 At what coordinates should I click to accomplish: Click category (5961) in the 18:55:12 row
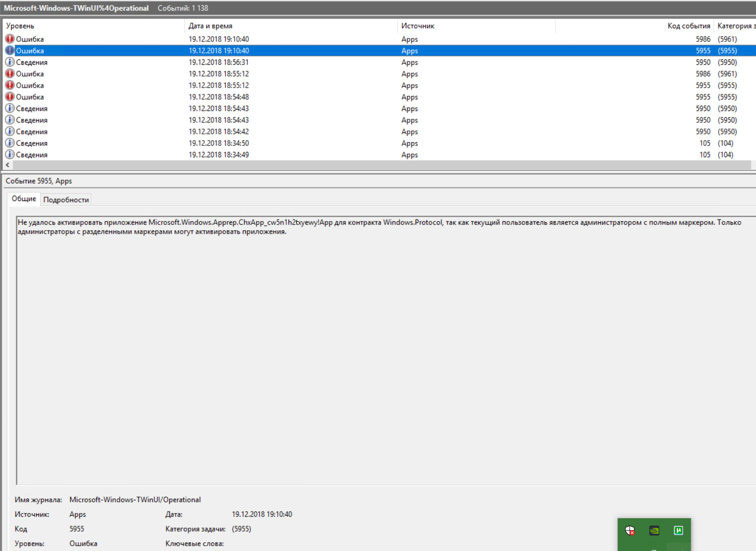click(x=727, y=74)
